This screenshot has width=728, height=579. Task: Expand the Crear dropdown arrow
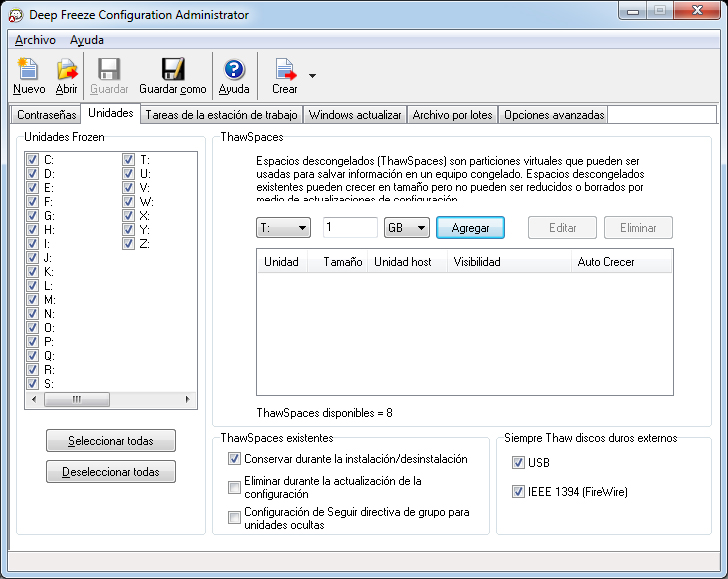coord(312,76)
